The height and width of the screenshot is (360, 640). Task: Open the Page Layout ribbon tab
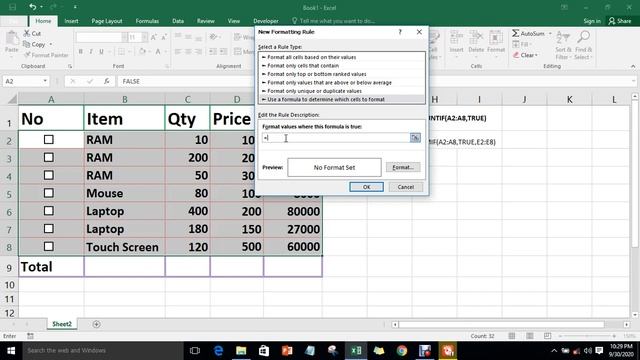(x=107, y=21)
